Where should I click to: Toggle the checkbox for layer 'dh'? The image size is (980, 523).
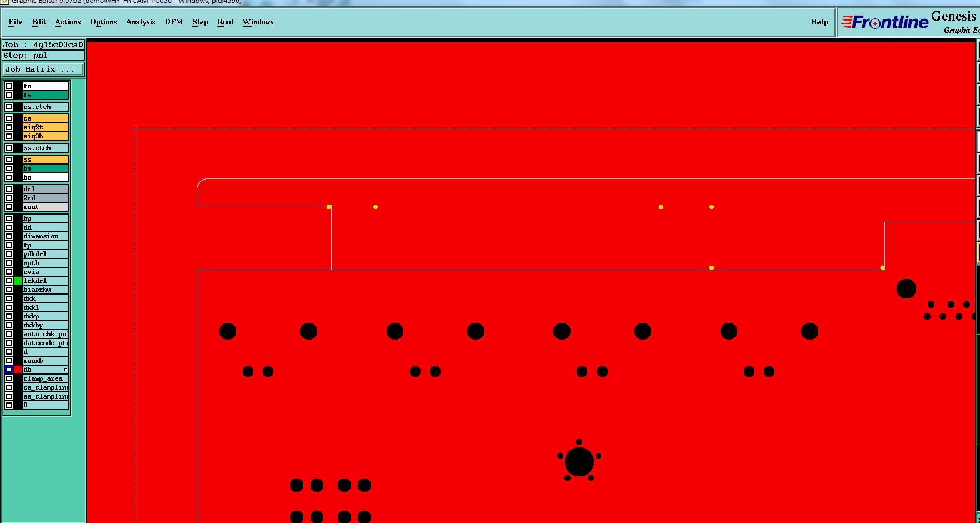tap(9, 370)
